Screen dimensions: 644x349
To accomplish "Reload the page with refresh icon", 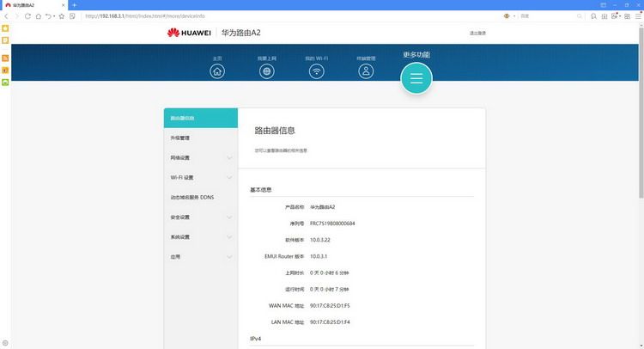I will 27,16.
